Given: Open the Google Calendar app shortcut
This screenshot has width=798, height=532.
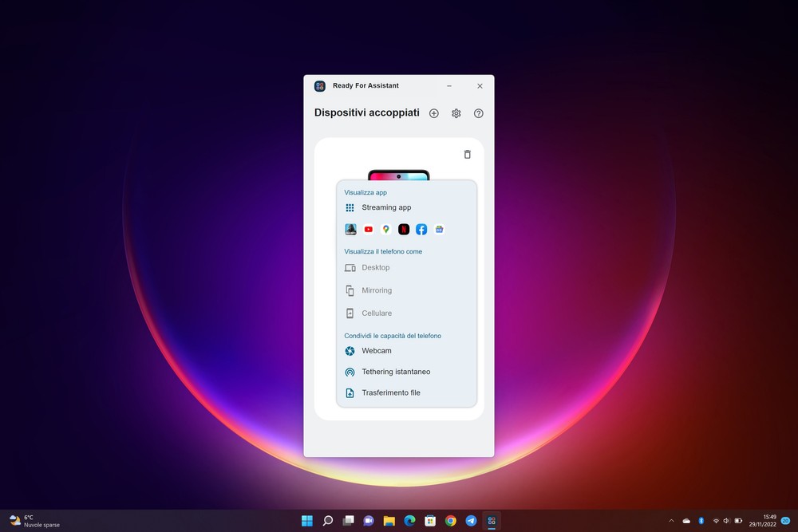Looking at the screenshot, I should click(439, 230).
